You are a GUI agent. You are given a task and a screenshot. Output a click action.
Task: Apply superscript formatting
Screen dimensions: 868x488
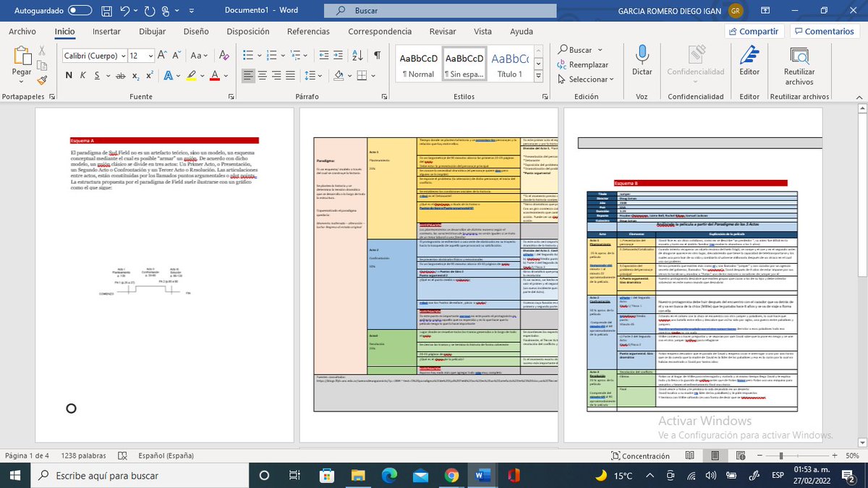point(150,76)
